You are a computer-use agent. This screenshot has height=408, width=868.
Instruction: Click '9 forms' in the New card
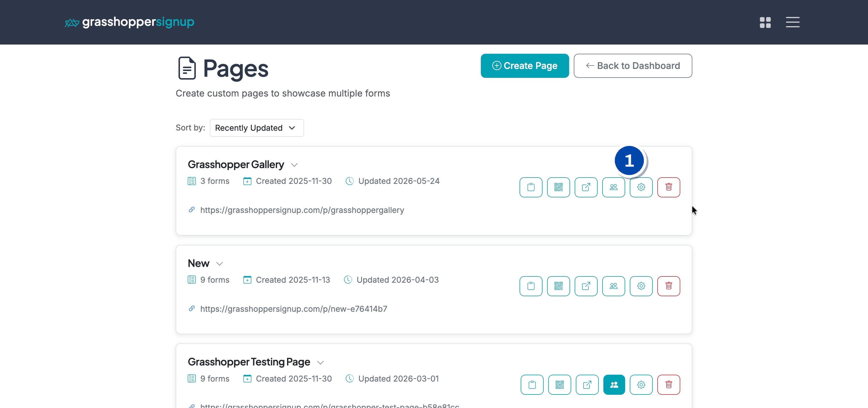click(215, 280)
